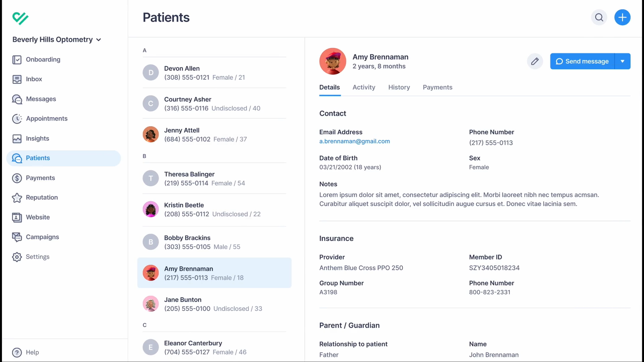Open the Payments tab in patient details
Viewport: 644px width, 362px height.
437,87
